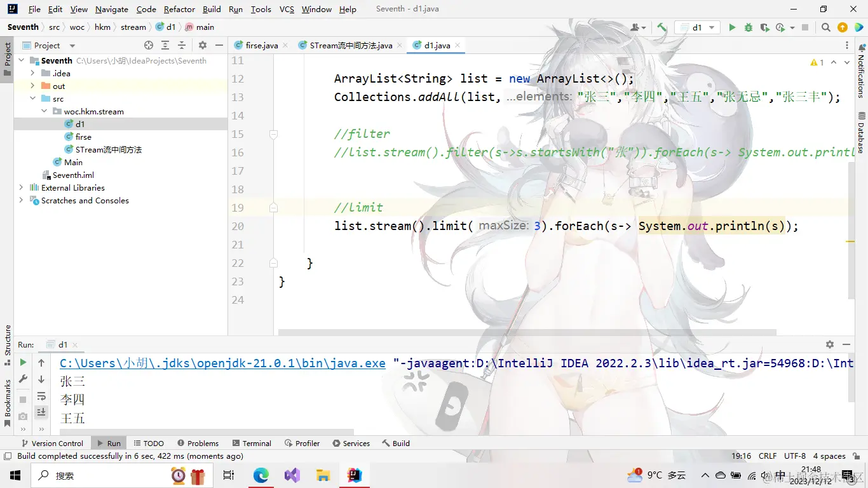Stop the running process square icon

point(805,27)
